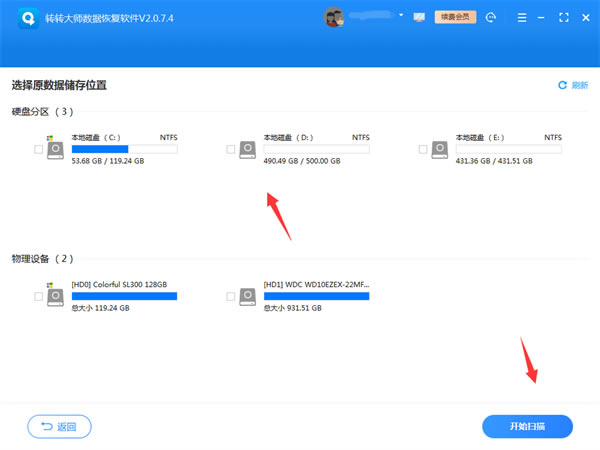The height and width of the screenshot is (450, 600).
Task: Click the C: drive usage bar
Action: pos(124,149)
